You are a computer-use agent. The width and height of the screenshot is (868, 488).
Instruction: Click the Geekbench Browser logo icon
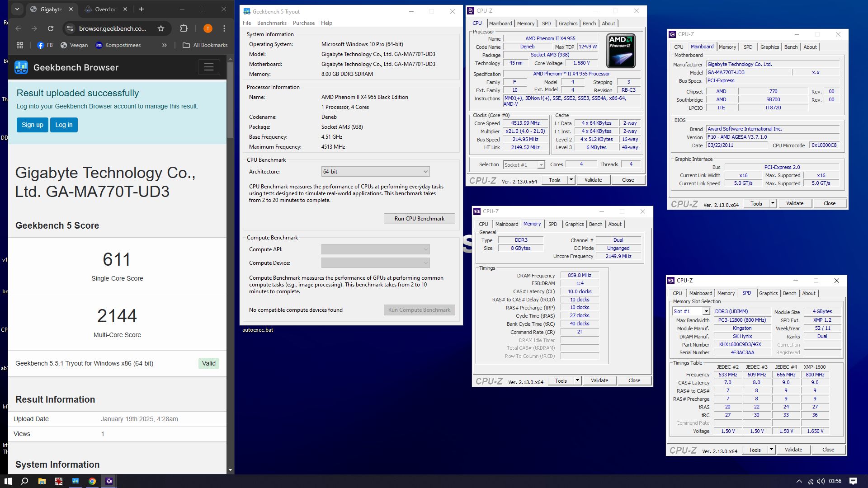click(21, 67)
